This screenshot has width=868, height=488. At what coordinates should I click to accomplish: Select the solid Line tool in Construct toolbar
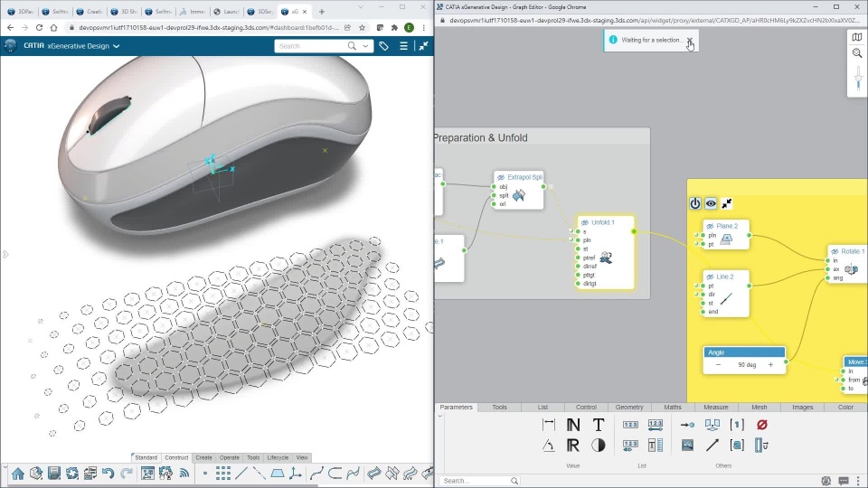pos(241,473)
